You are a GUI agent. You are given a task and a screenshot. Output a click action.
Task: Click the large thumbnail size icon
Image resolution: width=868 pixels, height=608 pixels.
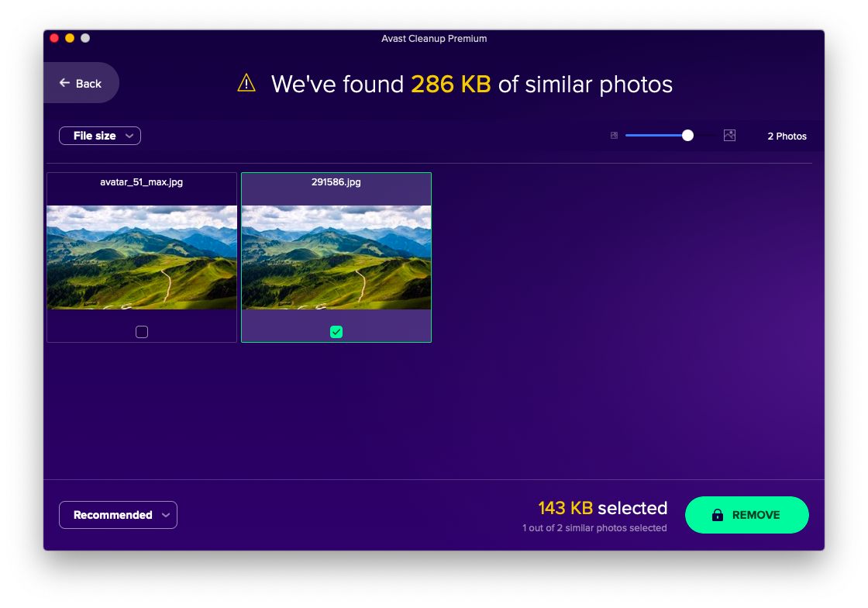point(729,136)
